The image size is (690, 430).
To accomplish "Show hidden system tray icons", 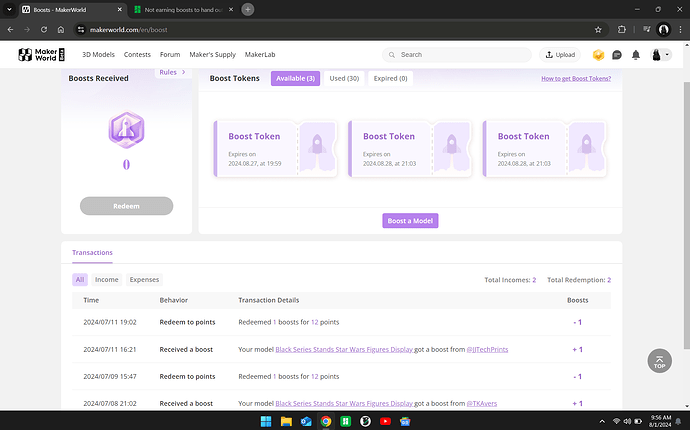I will click(602, 421).
